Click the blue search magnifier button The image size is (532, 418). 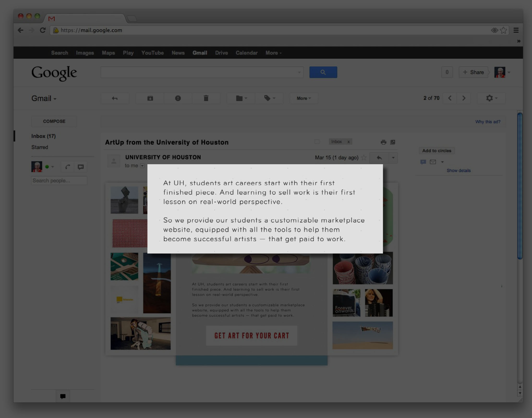pos(323,72)
